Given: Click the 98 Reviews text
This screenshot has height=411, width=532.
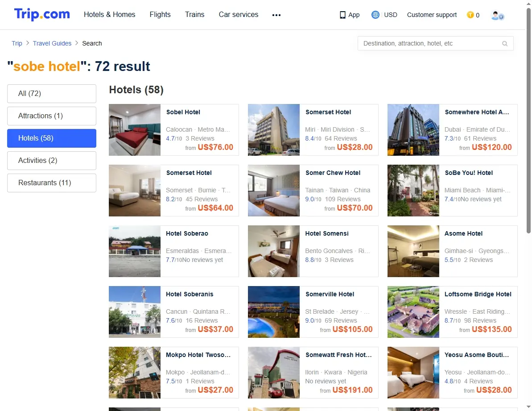Looking at the screenshot, I should click(480, 321).
